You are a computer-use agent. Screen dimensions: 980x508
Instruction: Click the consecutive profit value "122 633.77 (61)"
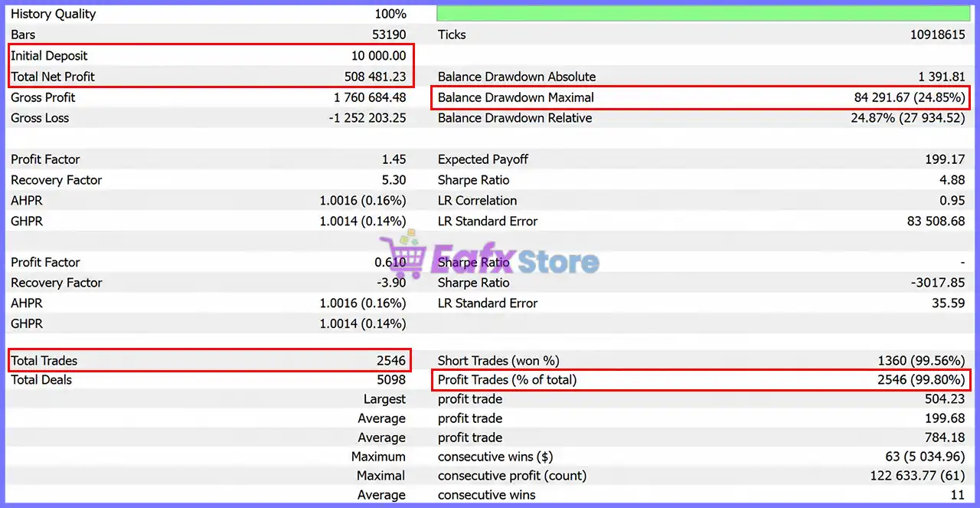918,476
